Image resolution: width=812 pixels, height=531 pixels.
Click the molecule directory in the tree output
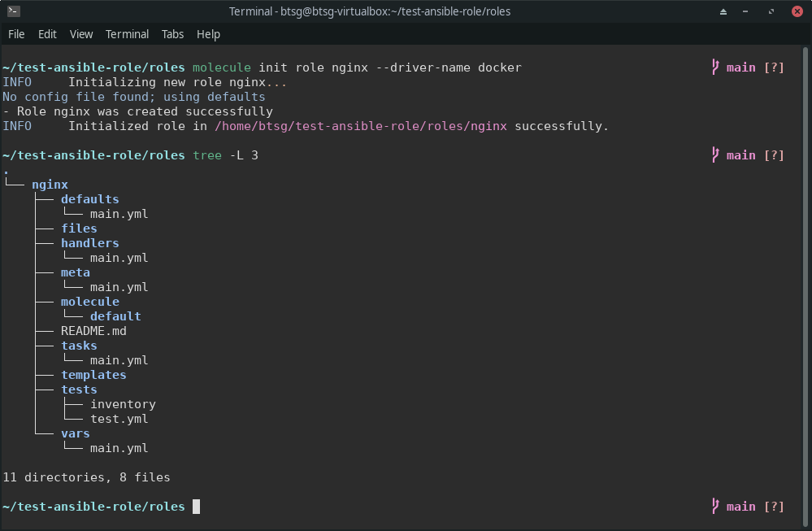click(x=89, y=301)
